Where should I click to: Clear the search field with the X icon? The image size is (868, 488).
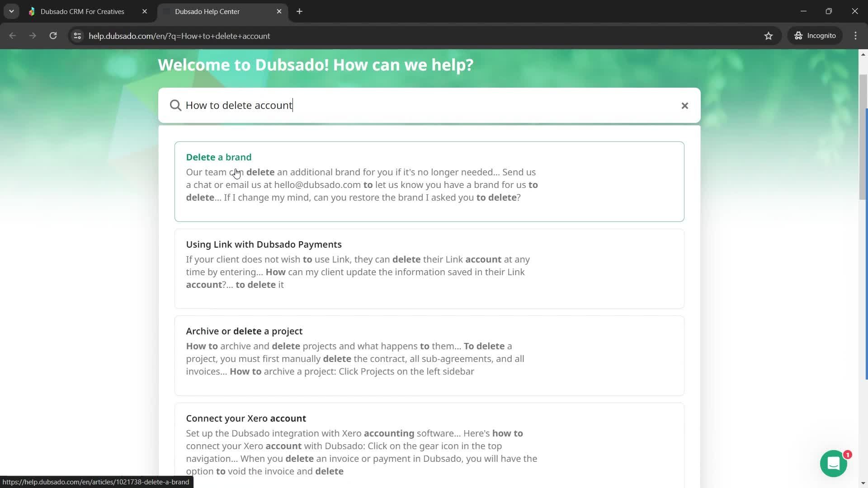click(684, 105)
